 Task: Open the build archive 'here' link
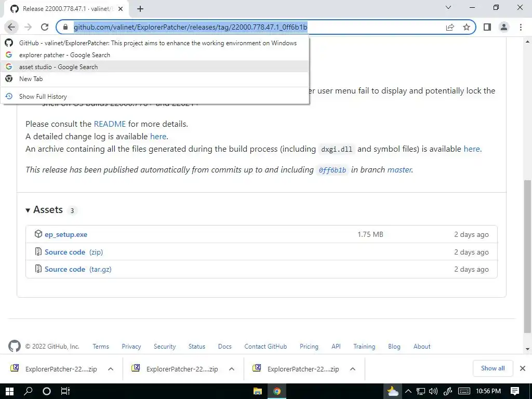(x=472, y=149)
